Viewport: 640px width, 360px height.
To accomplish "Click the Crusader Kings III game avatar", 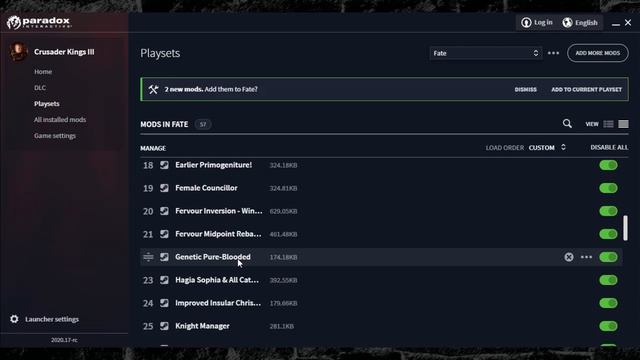I will pyautogui.click(x=18, y=52).
